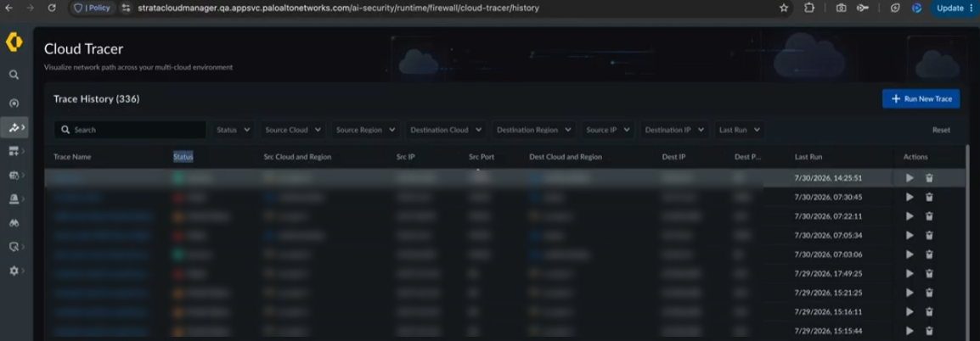Screen dimensions: 980x341
Task: Open the Chrome three-dot menu
Action: click(971, 8)
